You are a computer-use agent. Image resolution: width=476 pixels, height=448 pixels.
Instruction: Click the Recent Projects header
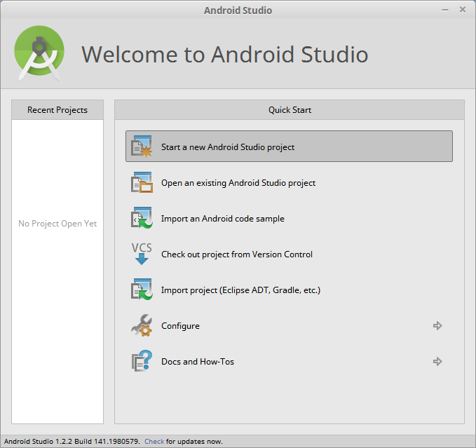[x=57, y=110]
